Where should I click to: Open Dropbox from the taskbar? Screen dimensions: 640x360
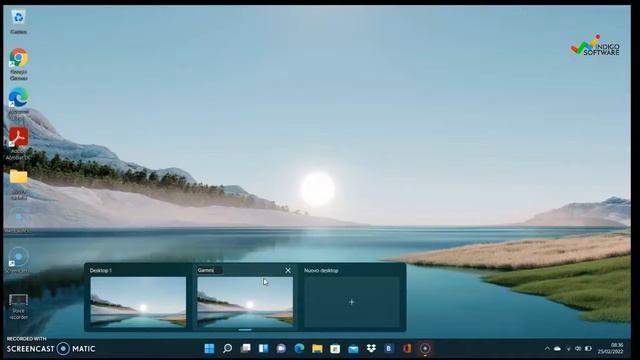[x=371, y=348]
